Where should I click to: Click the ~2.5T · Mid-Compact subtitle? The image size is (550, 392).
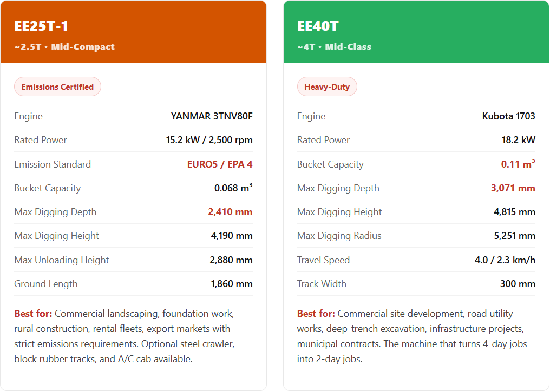pos(64,46)
